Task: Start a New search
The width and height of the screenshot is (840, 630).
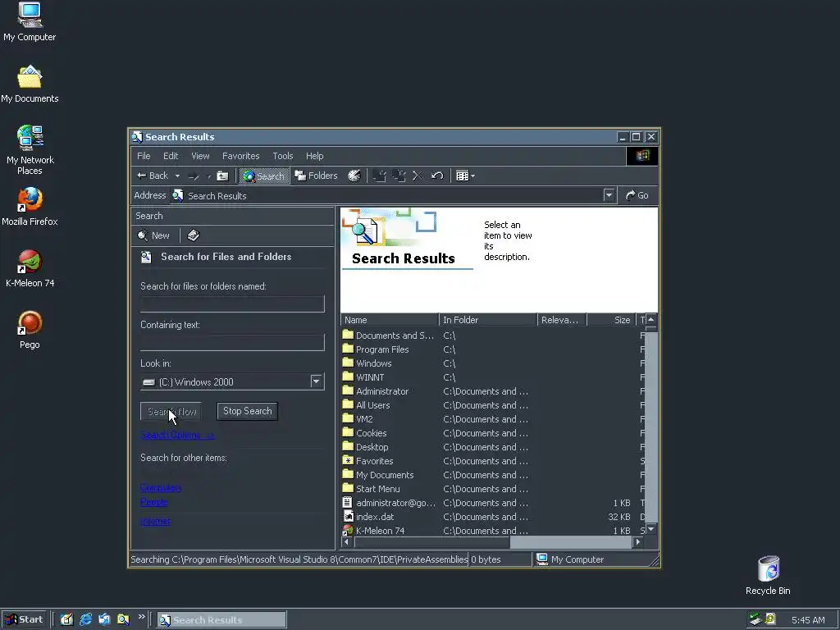Action: [153, 235]
